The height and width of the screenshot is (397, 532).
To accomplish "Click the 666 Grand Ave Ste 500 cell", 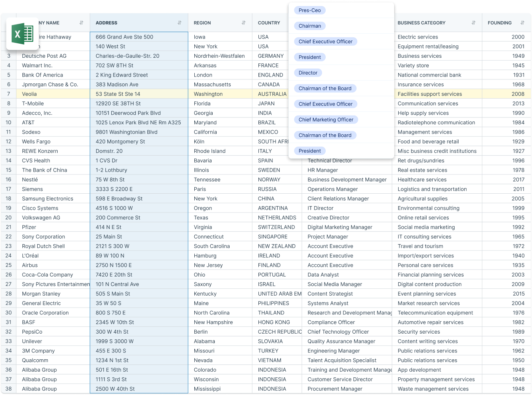I will 124,37.
